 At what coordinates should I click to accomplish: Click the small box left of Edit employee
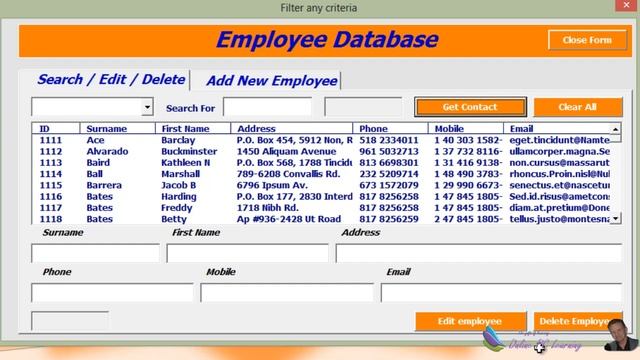70,321
